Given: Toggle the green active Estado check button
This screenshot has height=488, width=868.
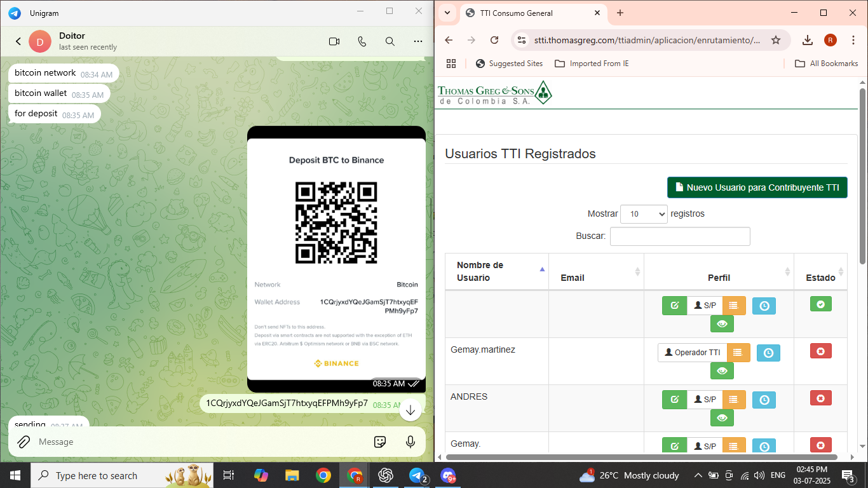Looking at the screenshot, I should pyautogui.click(x=821, y=304).
